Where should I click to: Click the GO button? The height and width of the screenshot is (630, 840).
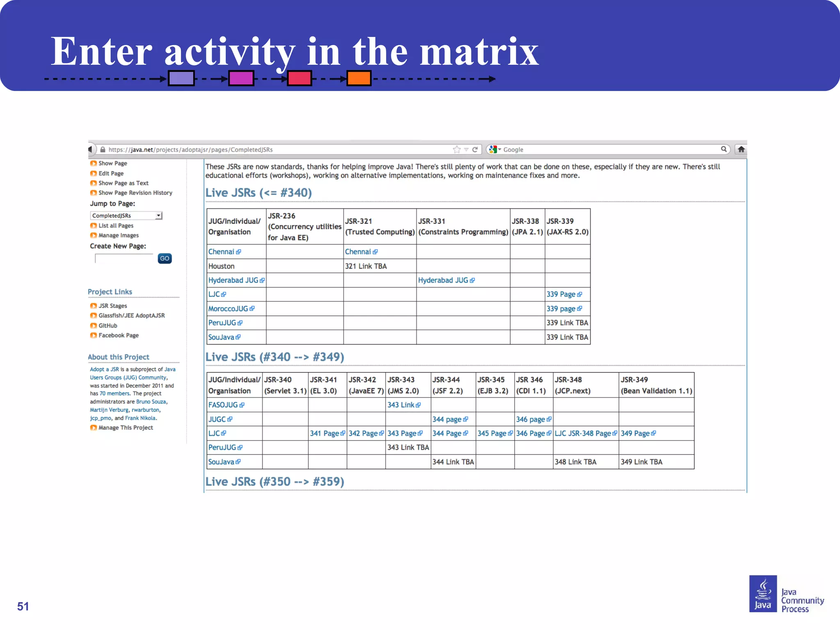(x=164, y=258)
